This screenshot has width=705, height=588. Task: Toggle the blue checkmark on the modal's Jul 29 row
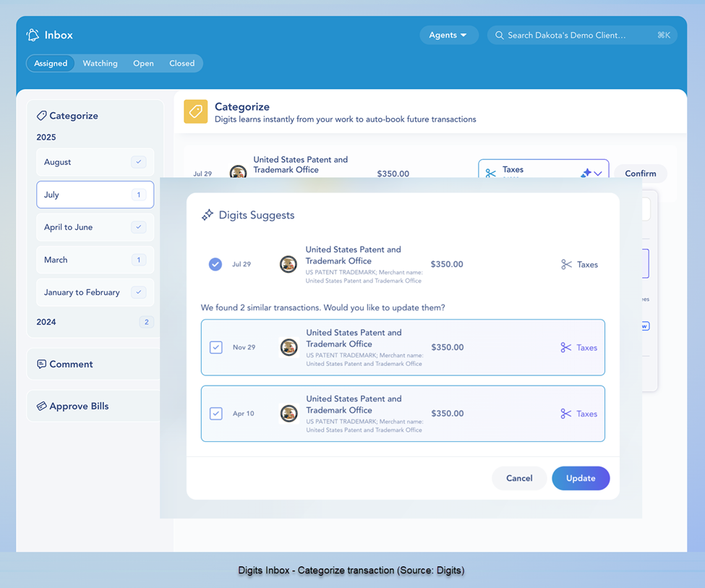pyautogui.click(x=215, y=264)
